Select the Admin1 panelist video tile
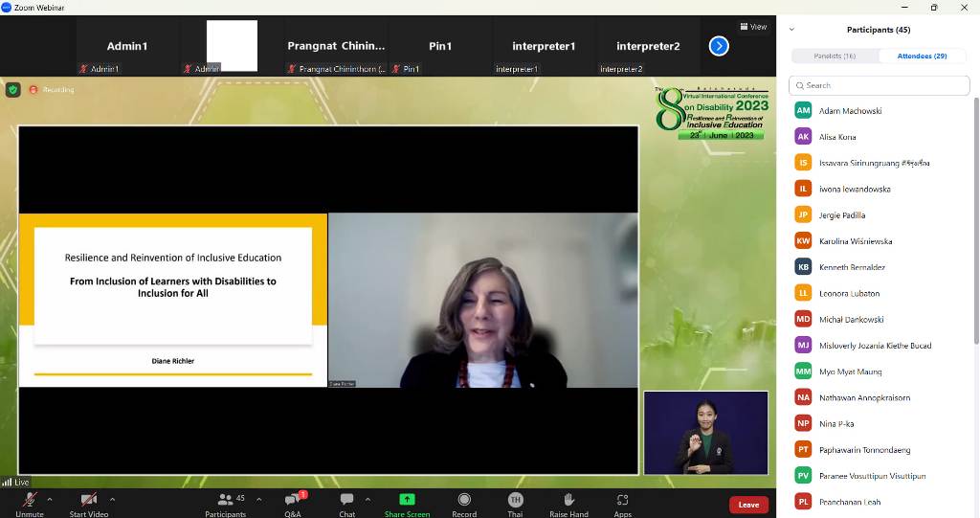980x518 pixels. 127,46
